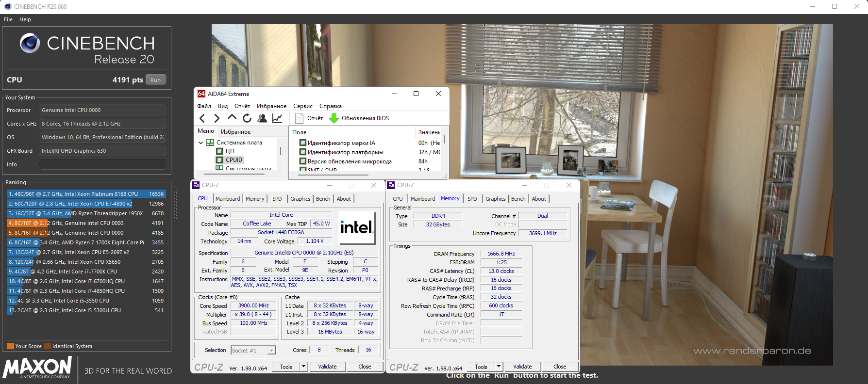Open Memory tab in CPU-Z processor window
The image size is (868, 384).
tap(255, 199)
